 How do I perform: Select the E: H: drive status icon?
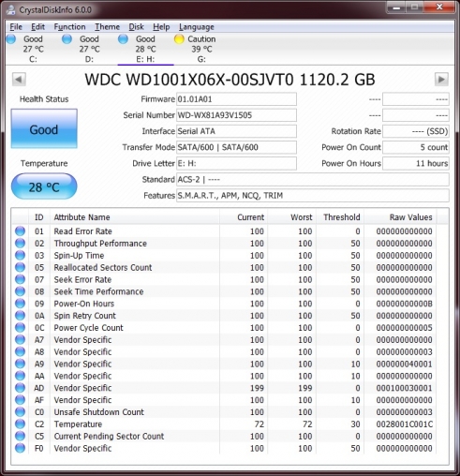[x=123, y=39]
